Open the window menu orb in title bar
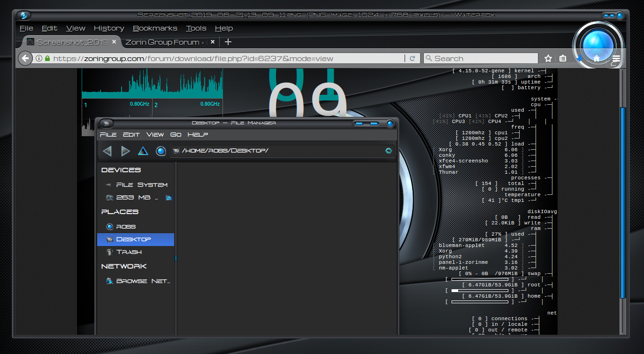 (24, 15)
